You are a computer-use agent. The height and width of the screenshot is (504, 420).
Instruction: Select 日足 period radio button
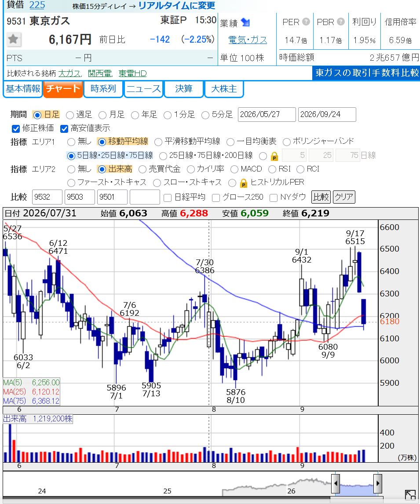(37, 115)
